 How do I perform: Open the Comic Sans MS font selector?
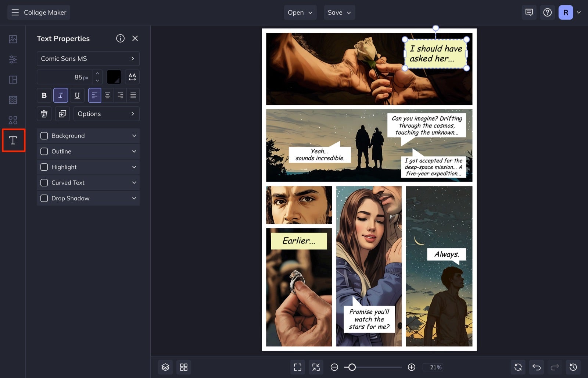point(88,58)
